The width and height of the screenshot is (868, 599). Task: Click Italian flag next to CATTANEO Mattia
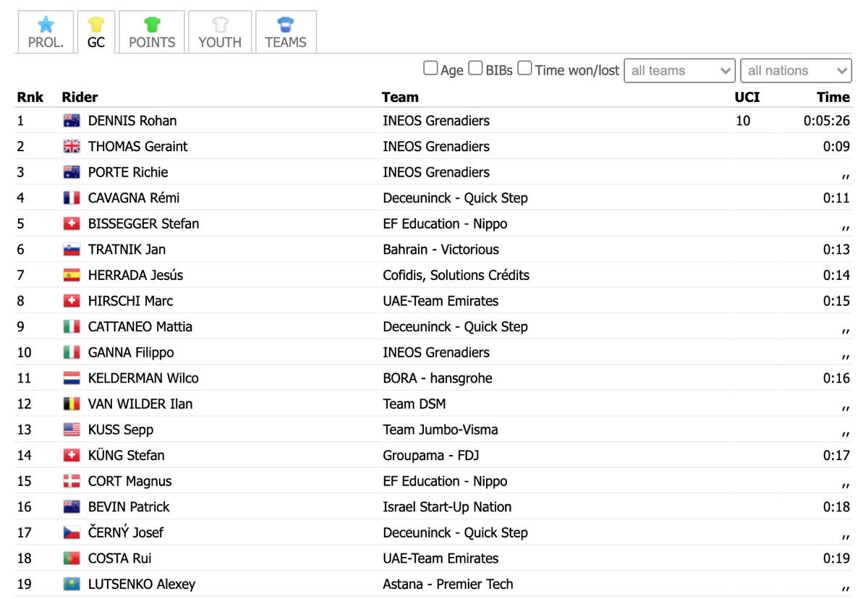tap(72, 327)
